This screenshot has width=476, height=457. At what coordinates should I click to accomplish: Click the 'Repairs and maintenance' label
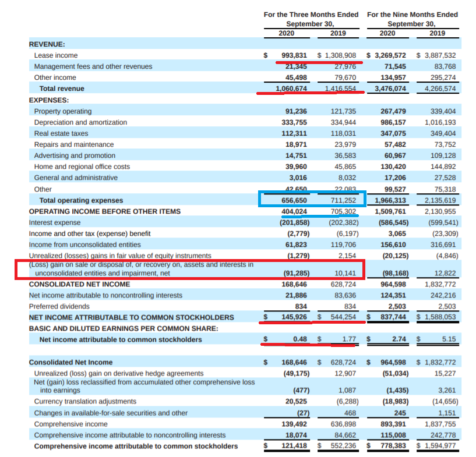coord(74,144)
